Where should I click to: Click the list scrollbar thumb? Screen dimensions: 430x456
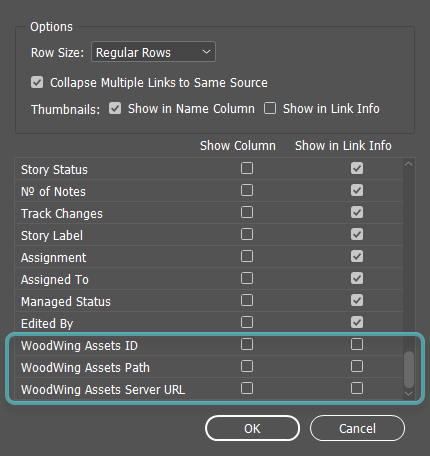pyautogui.click(x=409, y=369)
